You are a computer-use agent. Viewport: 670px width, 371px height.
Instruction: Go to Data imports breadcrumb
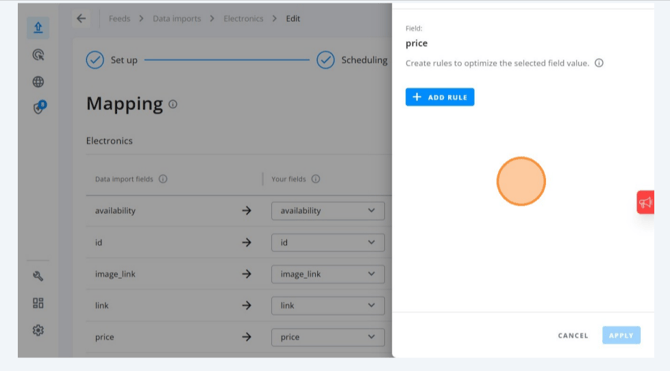177,18
